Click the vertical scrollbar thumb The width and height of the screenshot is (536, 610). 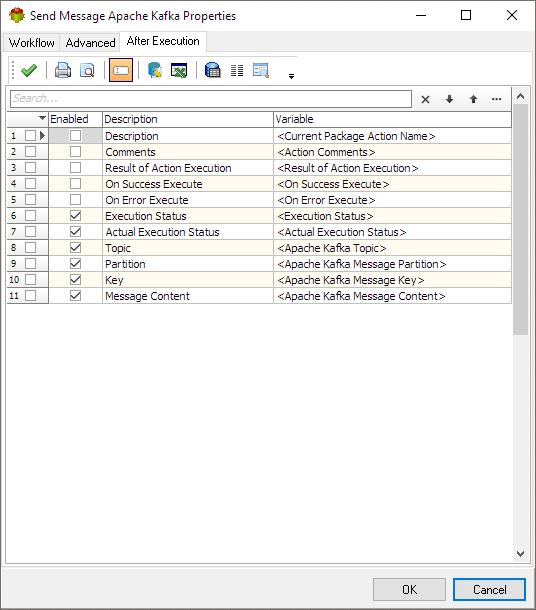click(x=520, y=219)
